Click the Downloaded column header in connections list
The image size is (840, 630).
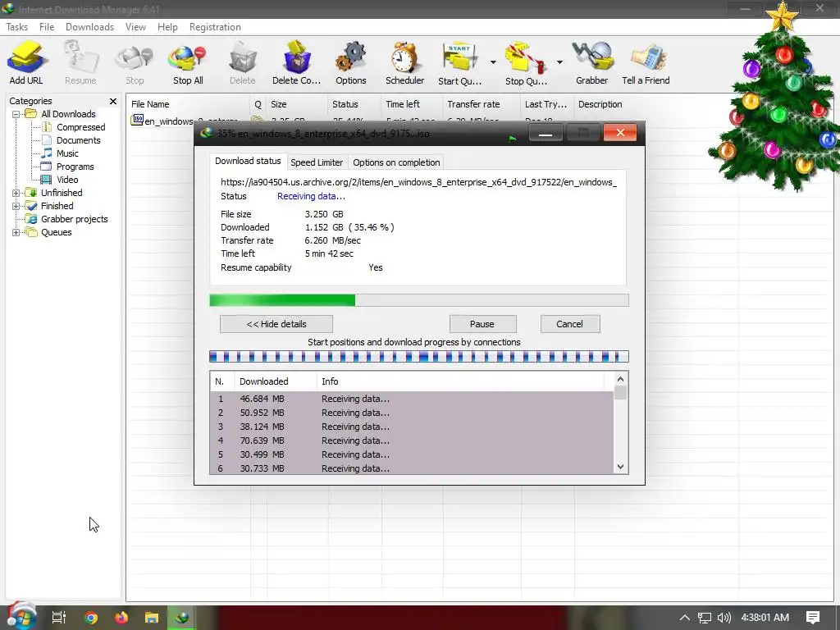point(276,381)
